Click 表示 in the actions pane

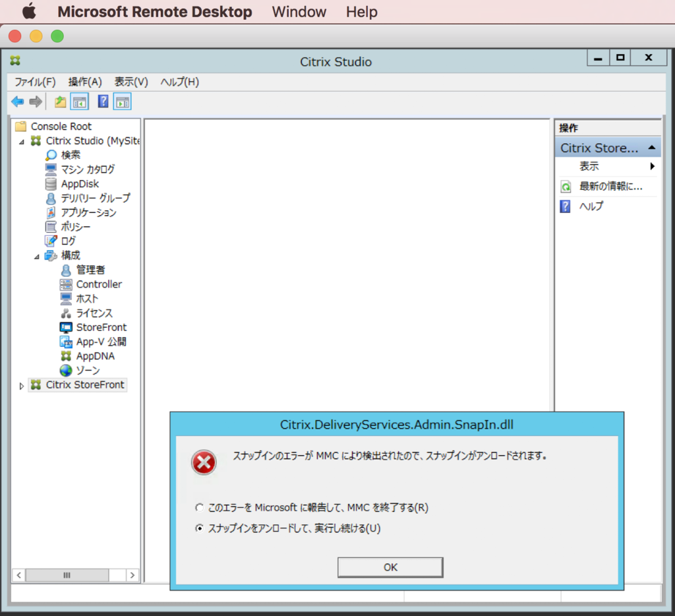click(x=589, y=166)
